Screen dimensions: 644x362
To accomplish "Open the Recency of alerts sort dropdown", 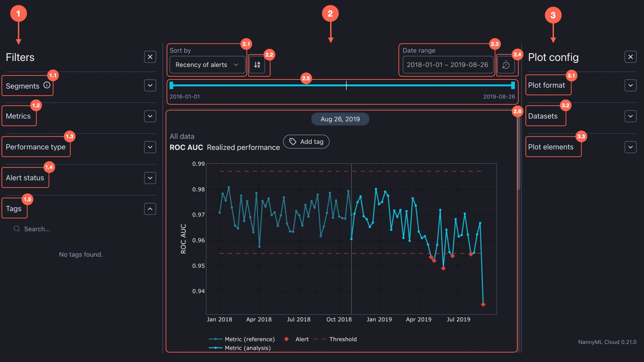I will coord(207,65).
